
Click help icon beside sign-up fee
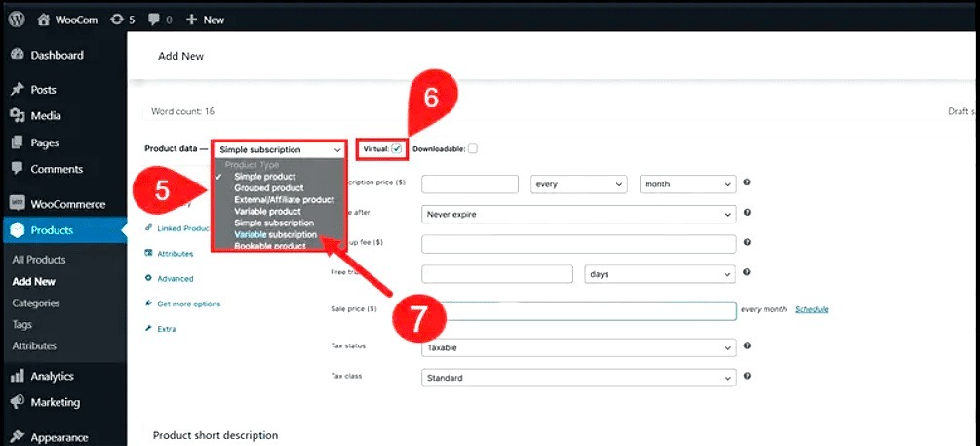click(x=747, y=243)
